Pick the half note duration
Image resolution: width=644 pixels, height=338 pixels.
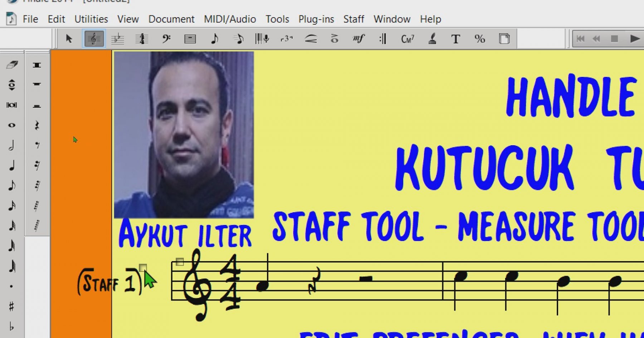pyautogui.click(x=12, y=146)
